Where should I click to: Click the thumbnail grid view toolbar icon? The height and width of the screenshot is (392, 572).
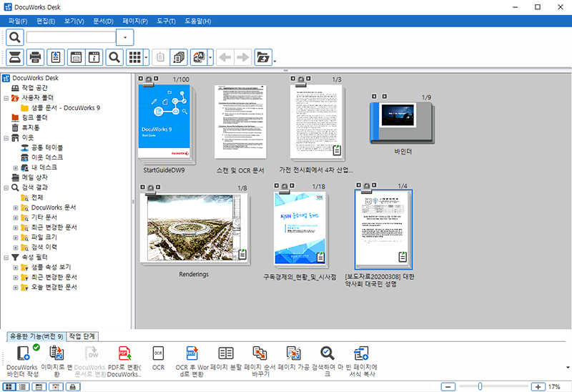(x=135, y=57)
